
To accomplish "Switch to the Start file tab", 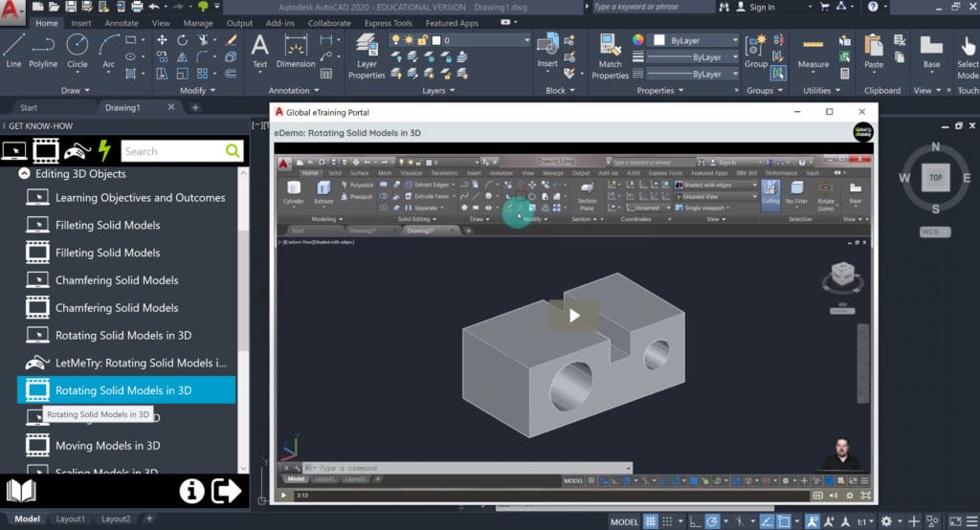I will coord(29,107).
